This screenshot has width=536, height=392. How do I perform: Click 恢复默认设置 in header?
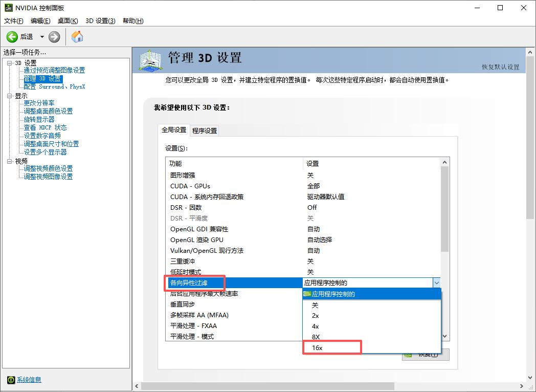point(500,67)
